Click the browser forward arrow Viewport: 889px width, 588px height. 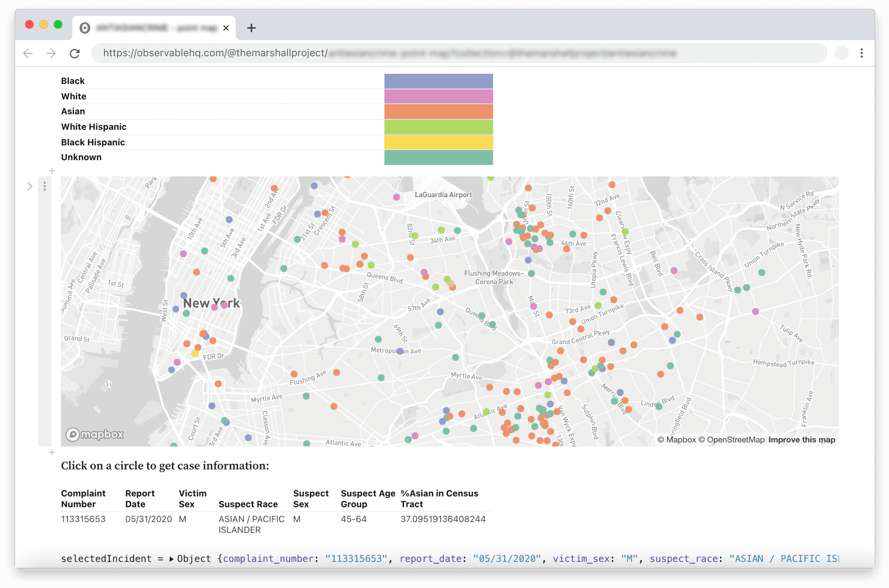click(51, 53)
